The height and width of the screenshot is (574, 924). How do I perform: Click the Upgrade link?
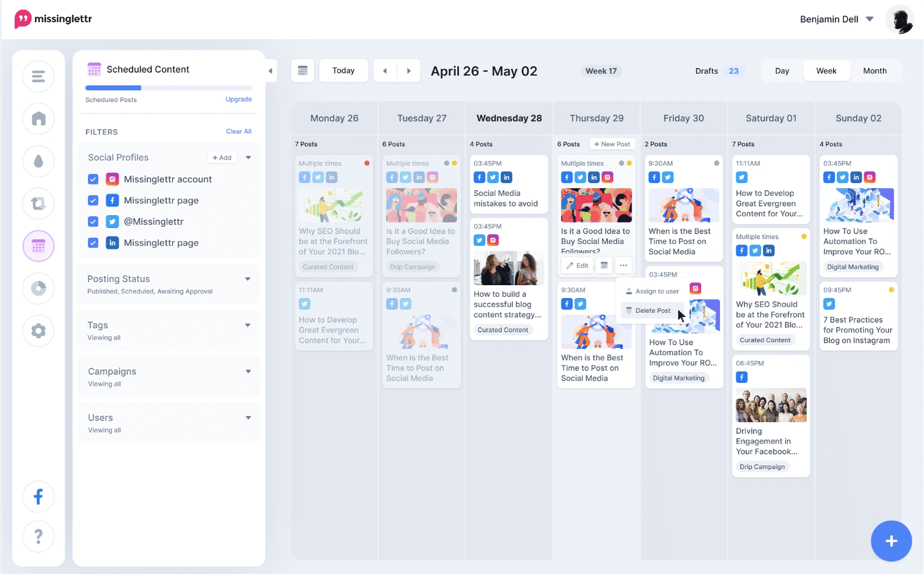(x=238, y=100)
